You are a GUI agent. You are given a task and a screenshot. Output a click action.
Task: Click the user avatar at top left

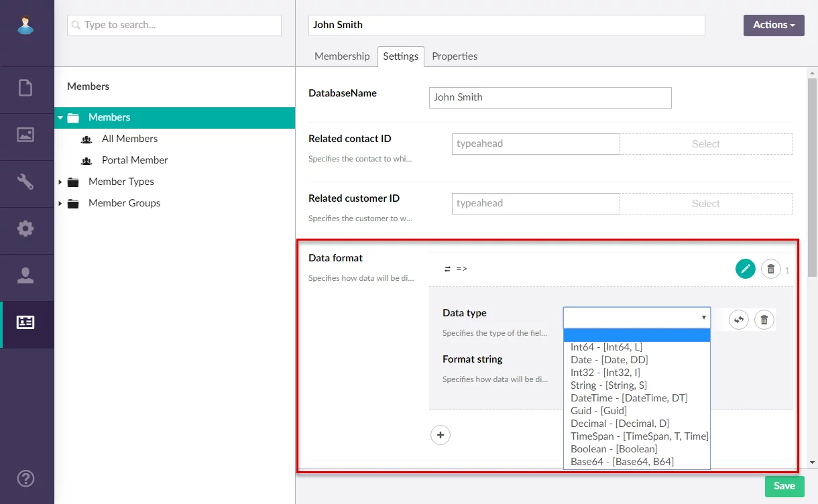click(x=25, y=26)
